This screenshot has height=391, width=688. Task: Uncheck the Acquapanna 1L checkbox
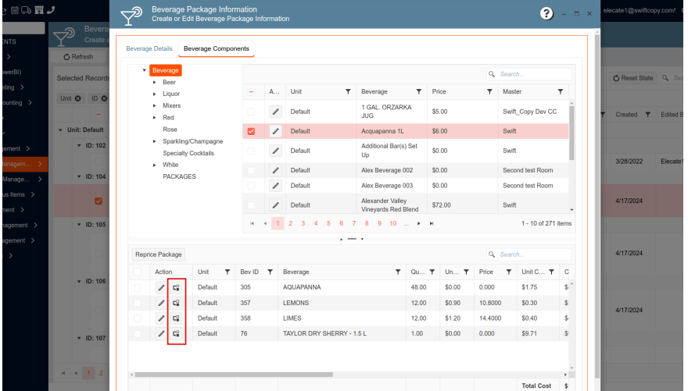tap(251, 131)
